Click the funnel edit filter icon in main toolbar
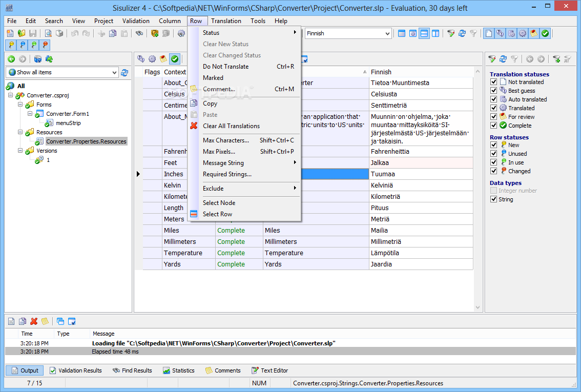581x392 pixels. (450, 33)
